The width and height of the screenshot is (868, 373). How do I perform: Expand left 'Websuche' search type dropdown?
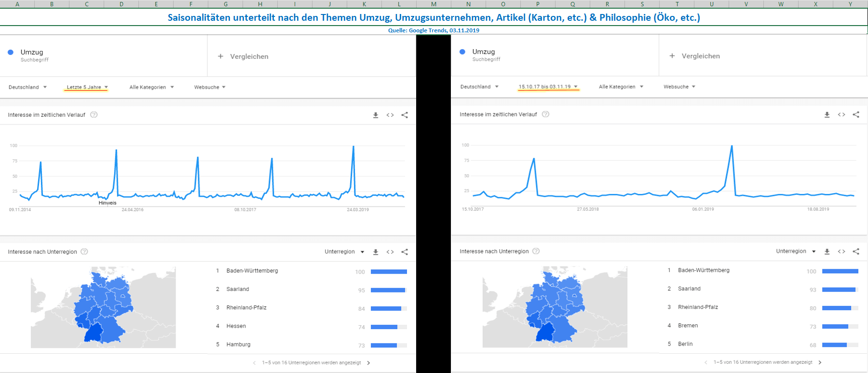tap(210, 87)
